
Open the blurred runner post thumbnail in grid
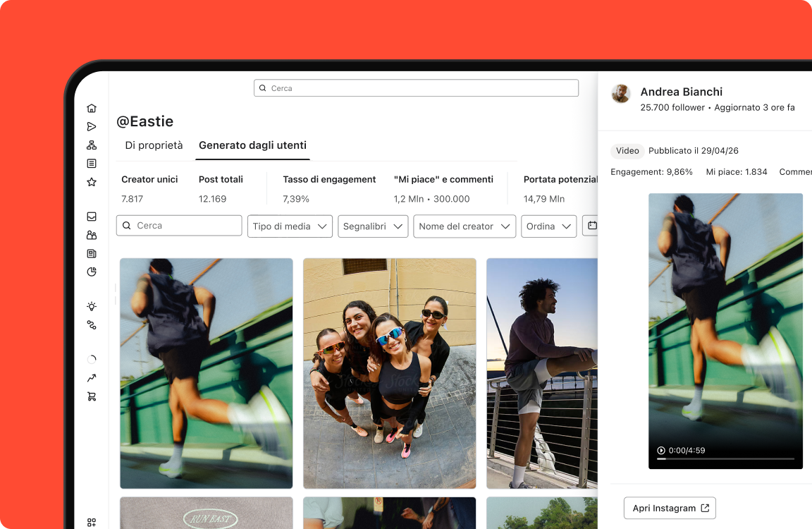206,373
